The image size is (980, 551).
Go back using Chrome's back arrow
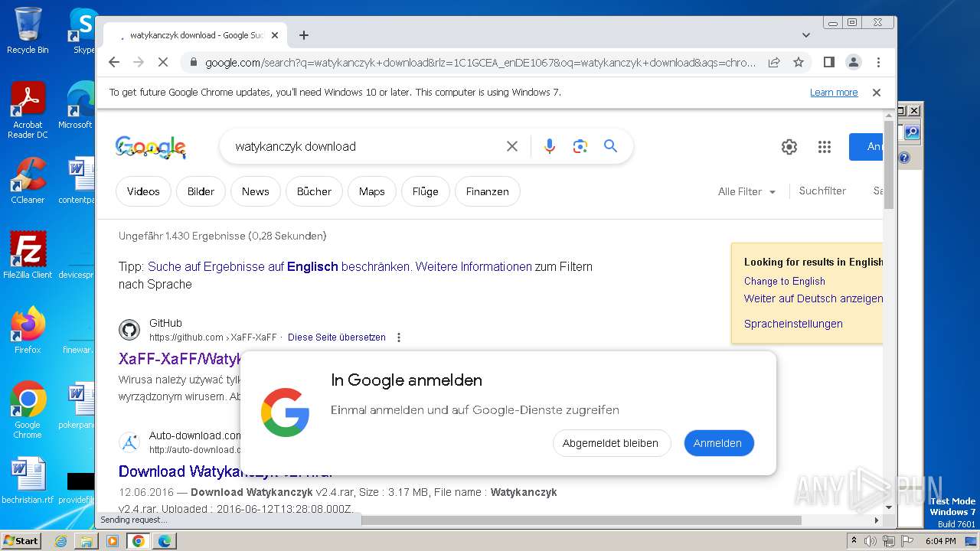pyautogui.click(x=114, y=62)
